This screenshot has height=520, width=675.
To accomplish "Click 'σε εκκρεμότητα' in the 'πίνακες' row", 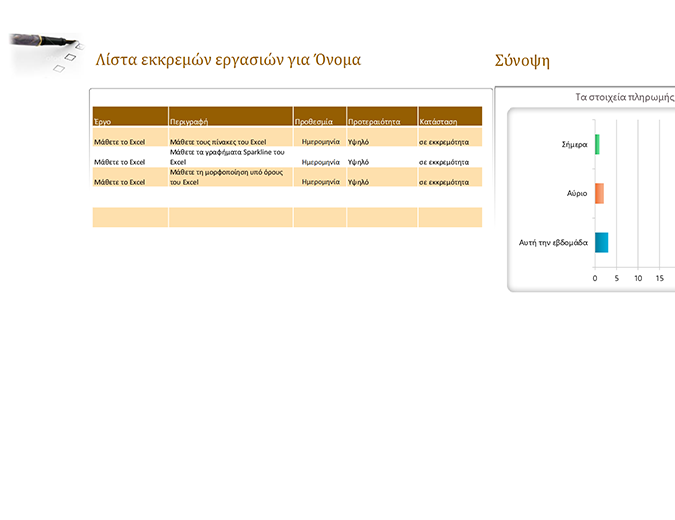I will 444,142.
